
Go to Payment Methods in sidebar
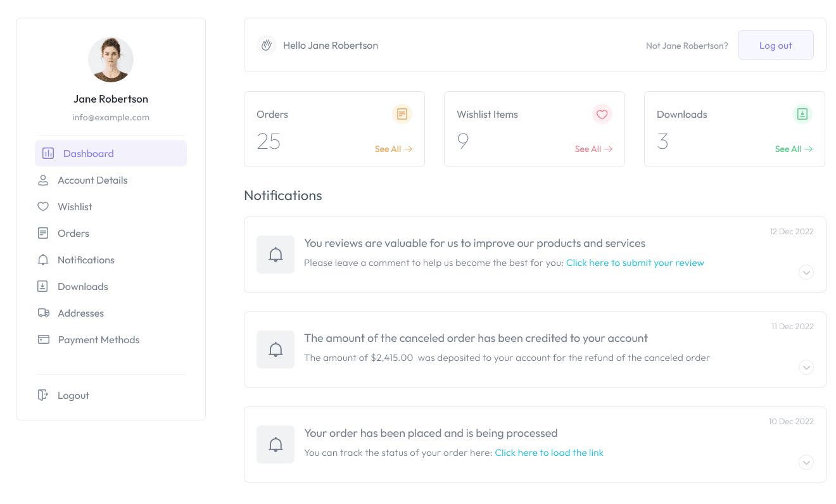pos(98,340)
